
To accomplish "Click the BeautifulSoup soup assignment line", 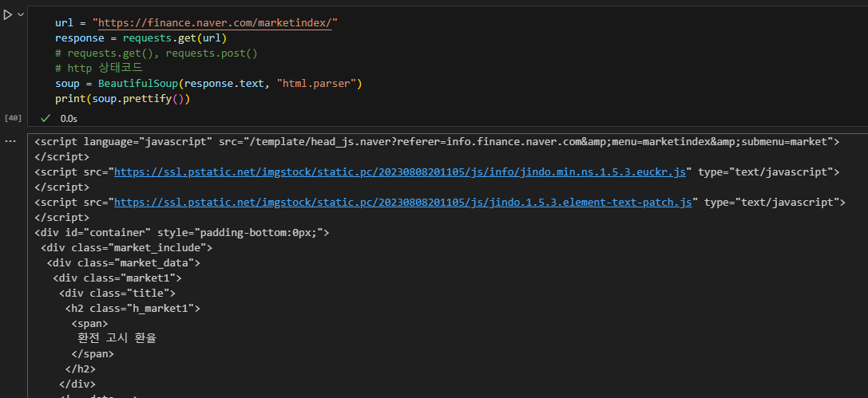I will click(x=208, y=84).
